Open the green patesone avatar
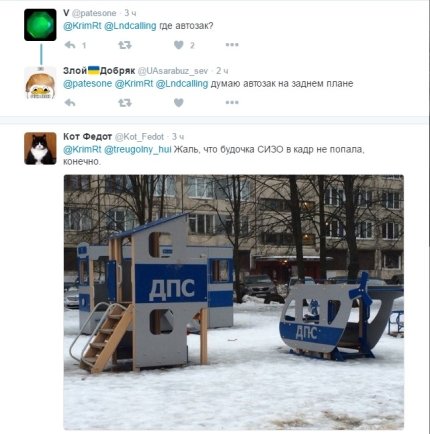The width and height of the screenshot is (430, 434). [x=40, y=25]
